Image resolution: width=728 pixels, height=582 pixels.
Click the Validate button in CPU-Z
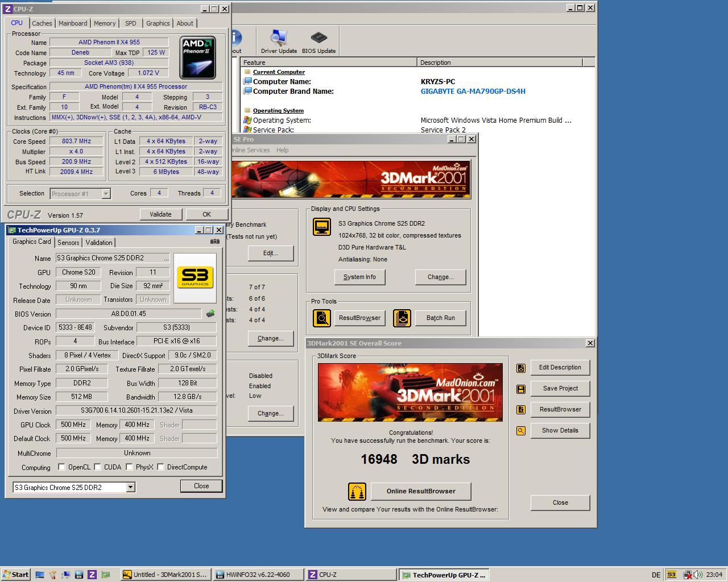pyautogui.click(x=160, y=214)
